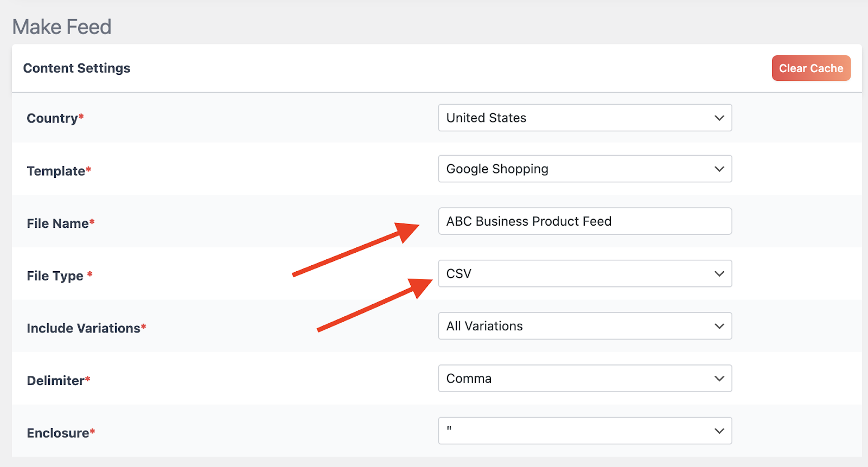868x467 pixels.
Task: Open the Template dropdown showing Google Shopping
Action: 585,169
